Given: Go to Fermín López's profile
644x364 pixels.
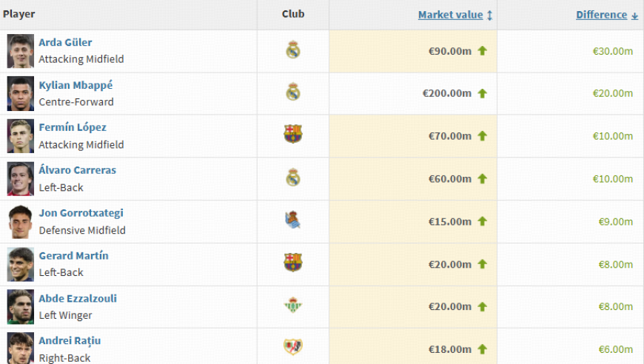Looking at the screenshot, I should pyautogui.click(x=73, y=127).
